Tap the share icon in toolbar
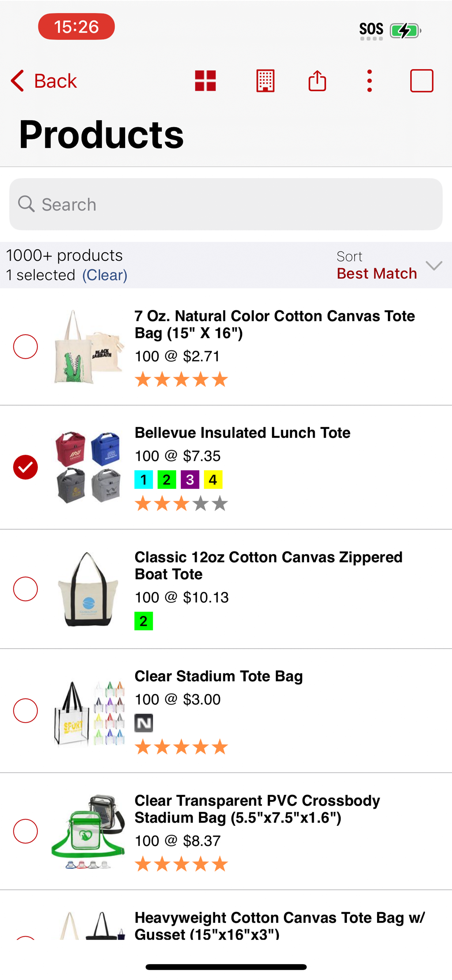This screenshot has height=980, width=452. (x=317, y=81)
